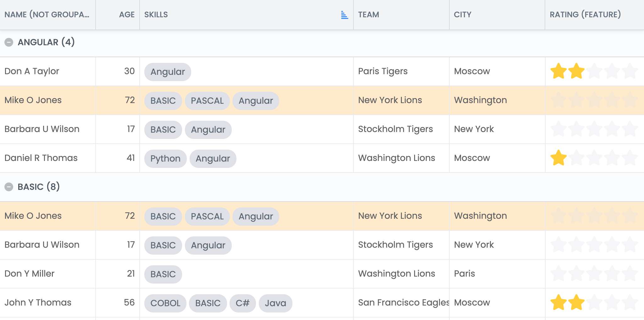
Task: Click Moscow in John Y Thomas row
Action: click(497, 303)
